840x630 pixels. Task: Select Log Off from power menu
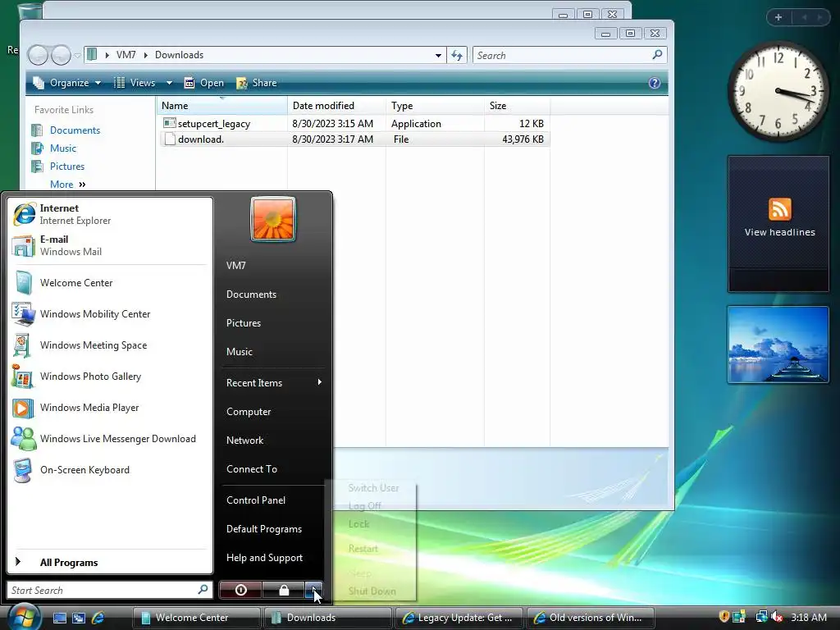[373, 505]
